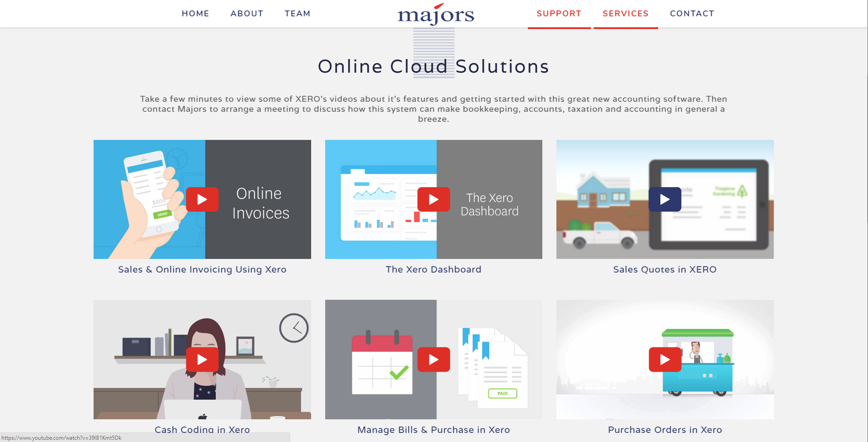Play the Online Invoices video
Screen dimensions: 868x442
202,199
